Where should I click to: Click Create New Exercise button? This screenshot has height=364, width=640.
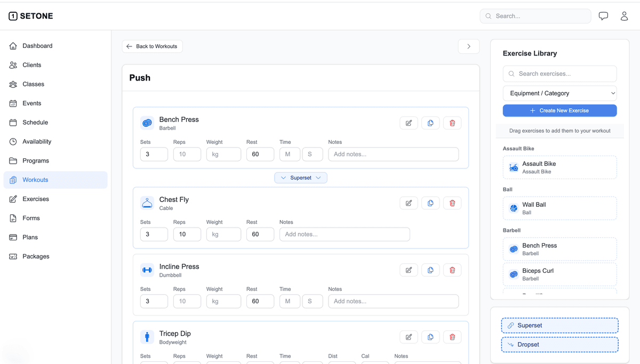(x=560, y=110)
